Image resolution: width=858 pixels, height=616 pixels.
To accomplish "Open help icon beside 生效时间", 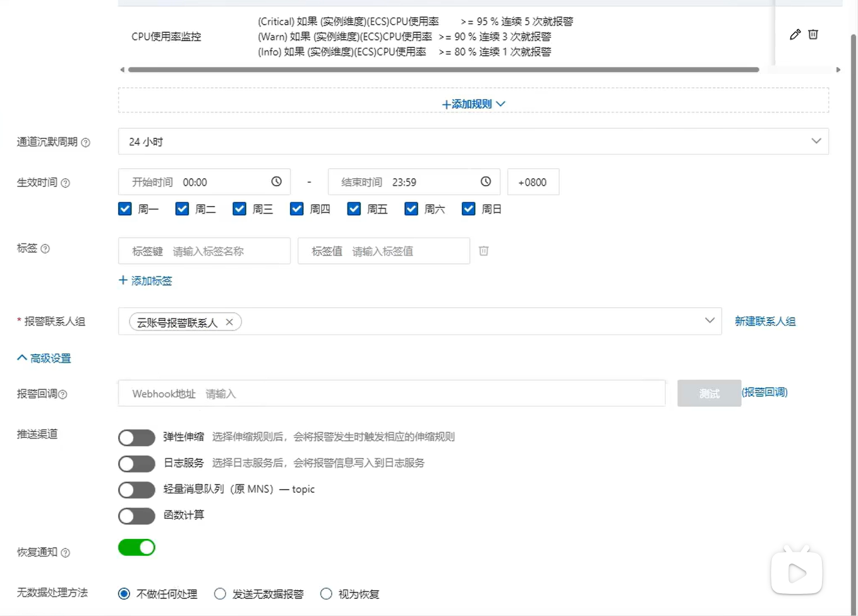I will pyautogui.click(x=65, y=183).
